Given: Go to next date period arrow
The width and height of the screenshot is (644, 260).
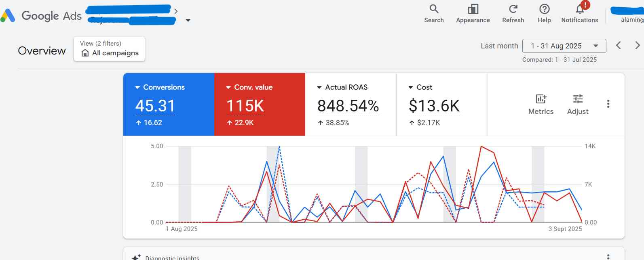Looking at the screenshot, I should point(637,45).
